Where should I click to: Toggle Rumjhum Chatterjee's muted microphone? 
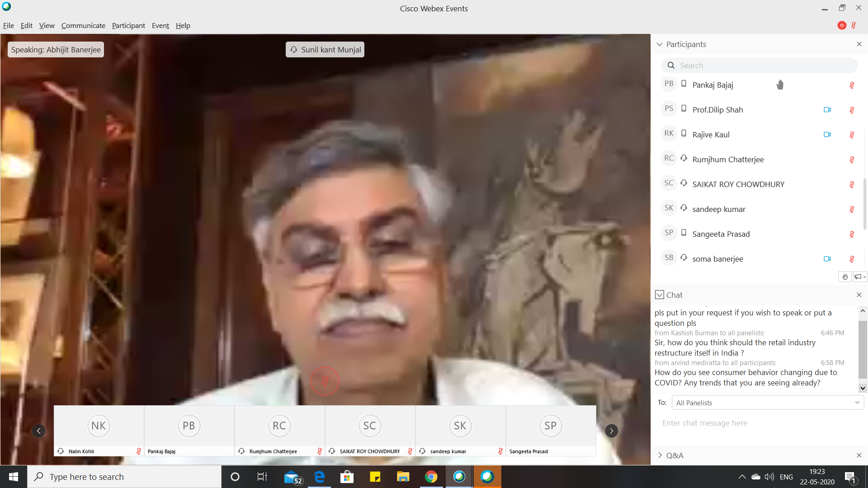(852, 160)
